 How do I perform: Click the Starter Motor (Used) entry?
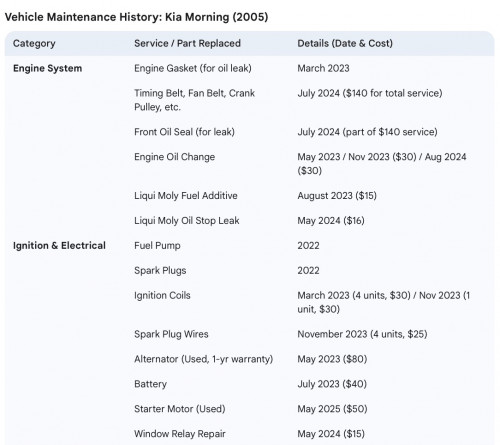coord(180,409)
